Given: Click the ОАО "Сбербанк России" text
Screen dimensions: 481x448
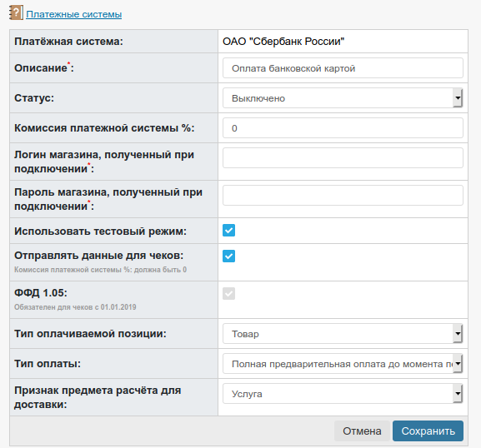Looking at the screenshot, I should [x=283, y=42].
